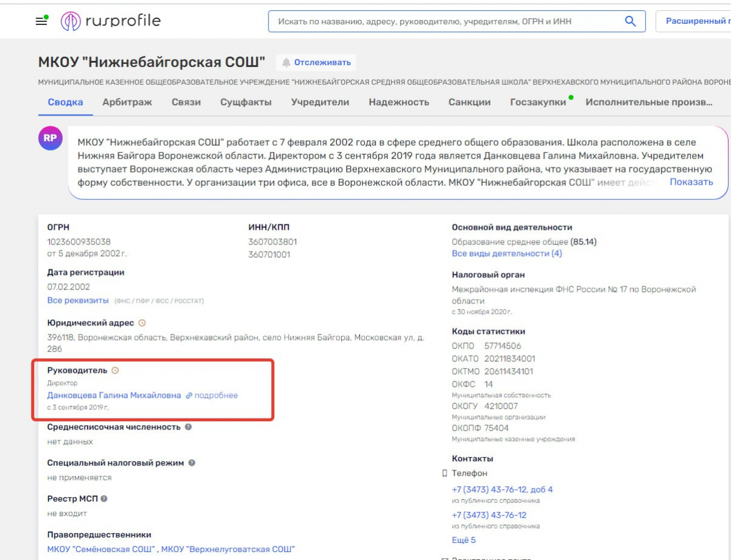
Task: Open Данковцева Галина Михайловна profile link
Action: [x=114, y=395]
